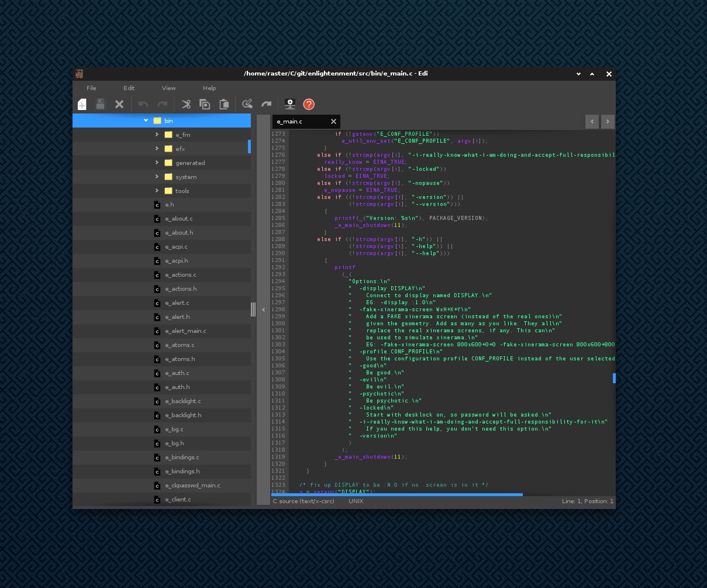Click the 'Line: 1, Position: 1' status
Viewport: 707px width, 588px height.
[x=588, y=501]
